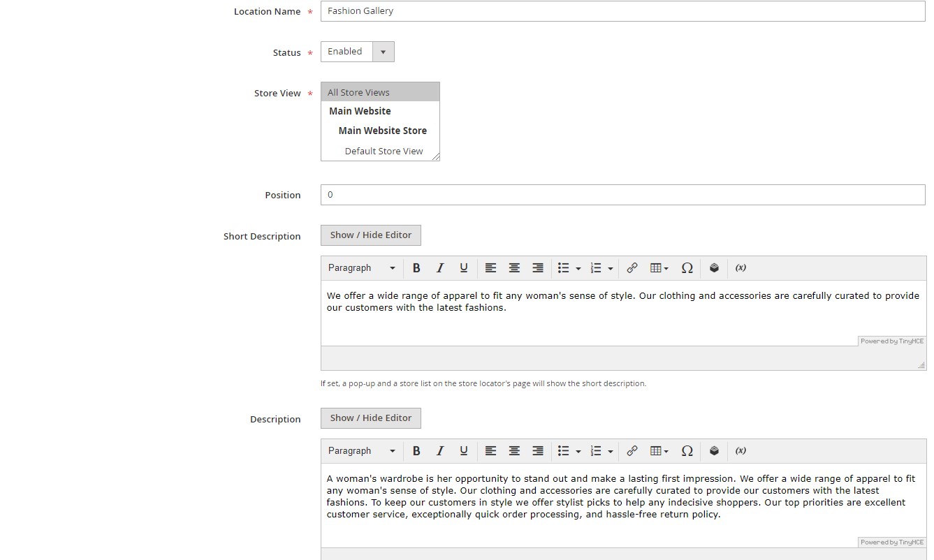Align right in Description editor toolbar
934x560 pixels.
[538, 451]
